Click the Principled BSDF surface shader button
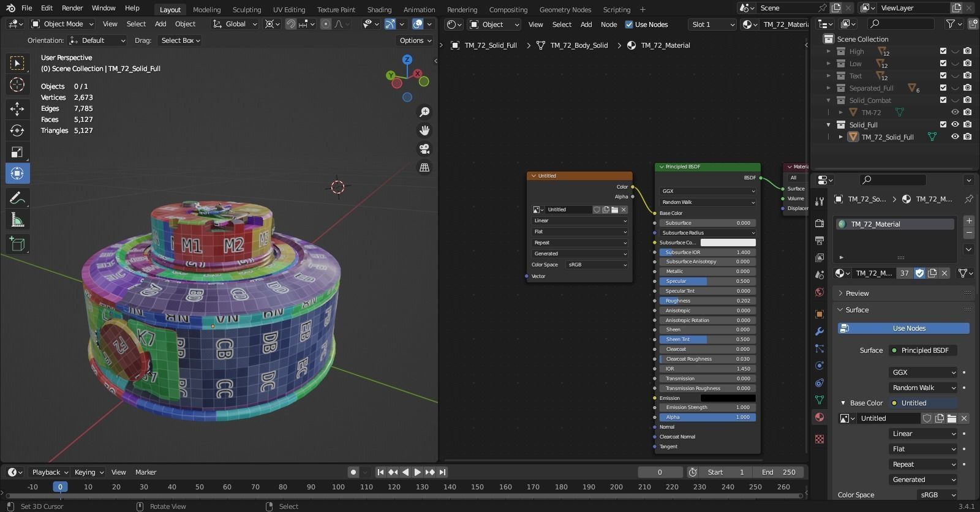The image size is (980, 512). pyautogui.click(x=923, y=350)
